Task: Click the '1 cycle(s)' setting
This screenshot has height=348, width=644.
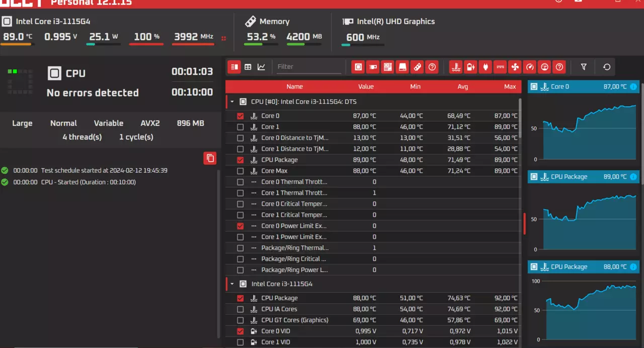Action: tap(136, 137)
